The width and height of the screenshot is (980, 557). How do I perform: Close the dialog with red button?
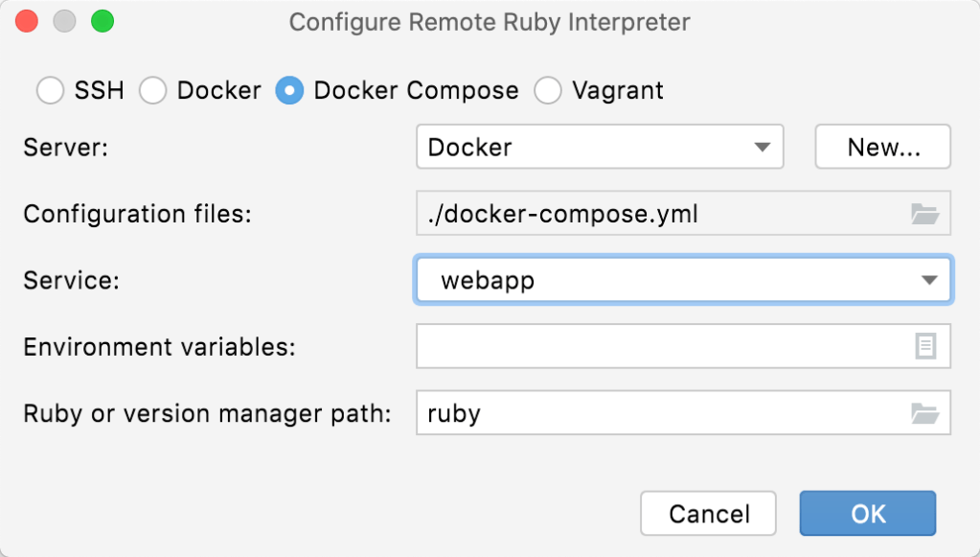(28, 20)
